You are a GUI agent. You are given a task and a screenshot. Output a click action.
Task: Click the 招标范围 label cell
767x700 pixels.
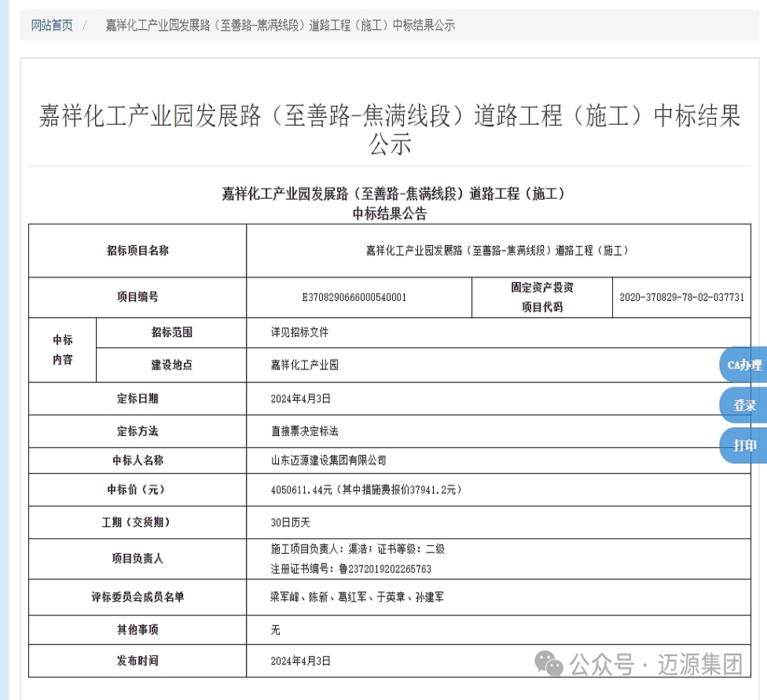tap(171, 332)
